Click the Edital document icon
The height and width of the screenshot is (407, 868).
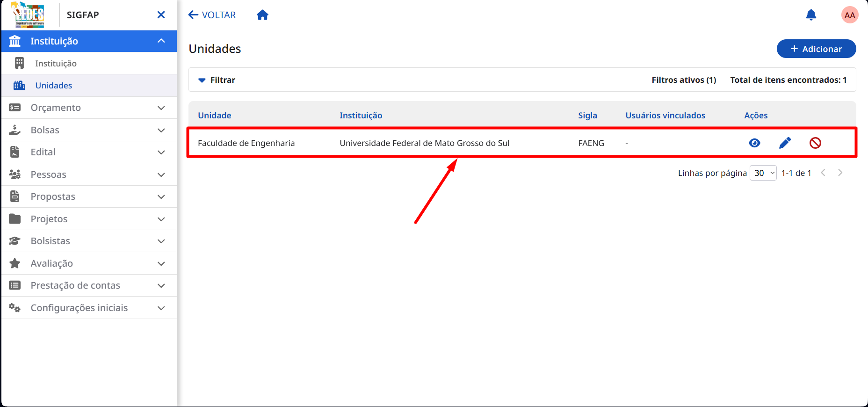(15, 152)
